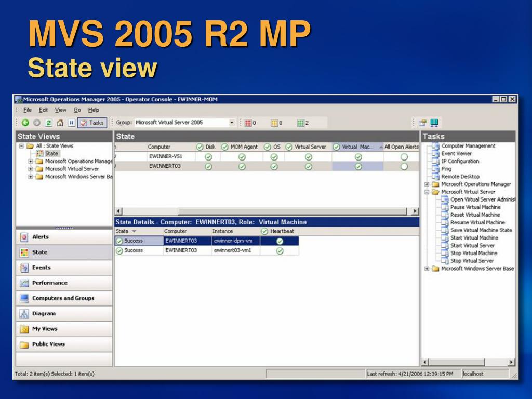
Task: Click the help book toolbar icon
Action: tap(434, 123)
